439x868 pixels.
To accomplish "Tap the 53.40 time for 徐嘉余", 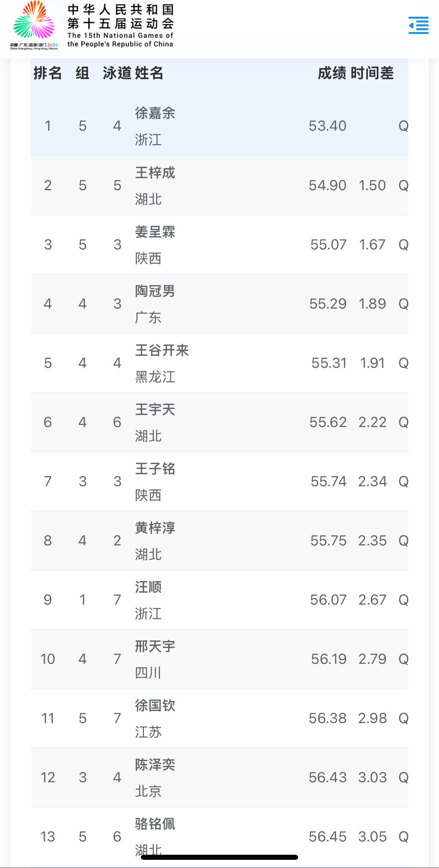I will (x=327, y=126).
